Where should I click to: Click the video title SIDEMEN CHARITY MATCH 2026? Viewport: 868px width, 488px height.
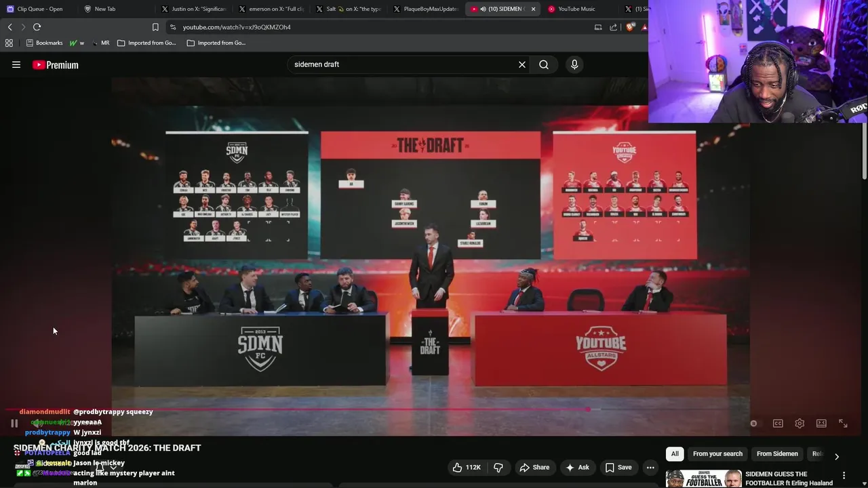coord(107,448)
